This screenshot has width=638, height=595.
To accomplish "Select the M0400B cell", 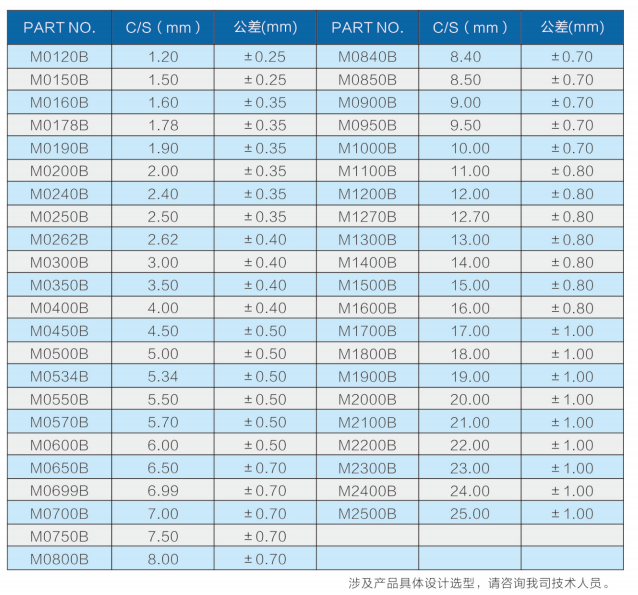I will click(x=59, y=308).
